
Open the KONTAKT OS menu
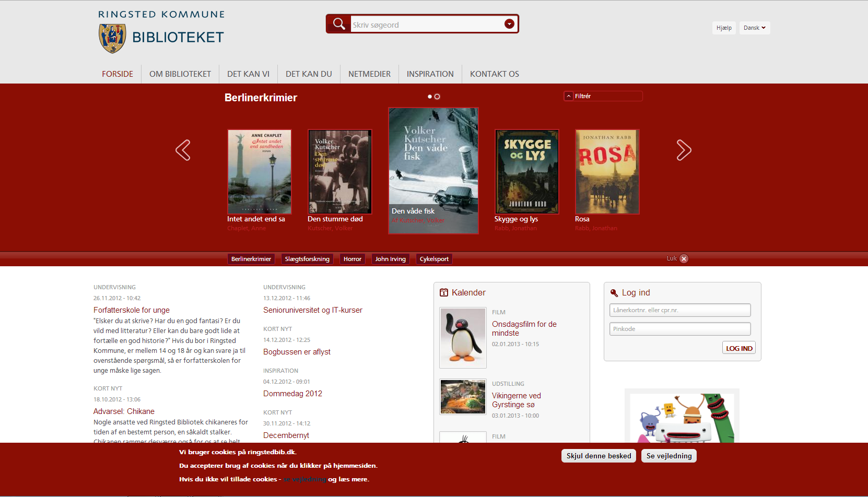[495, 74]
